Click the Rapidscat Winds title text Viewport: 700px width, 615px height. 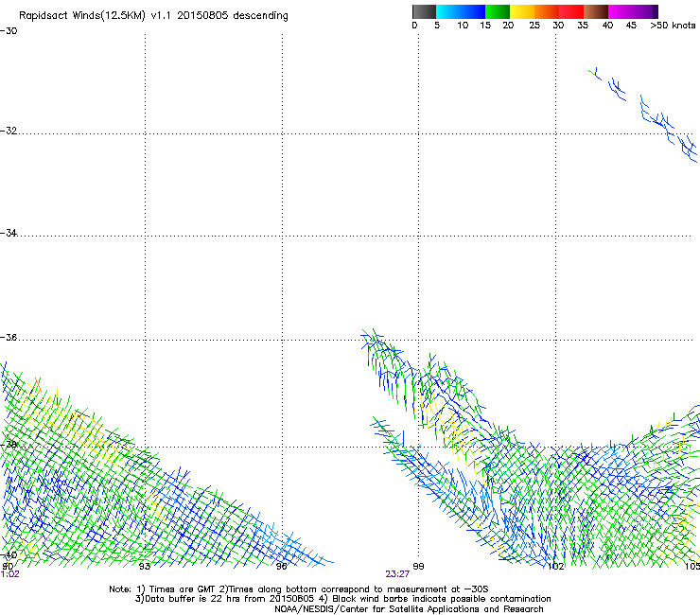[x=153, y=15]
